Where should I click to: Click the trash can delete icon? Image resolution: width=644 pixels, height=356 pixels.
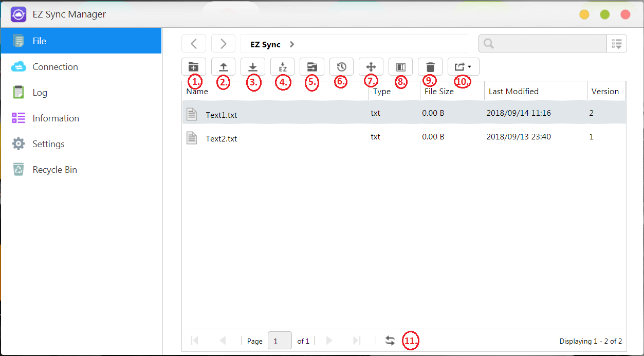pyautogui.click(x=431, y=67)
